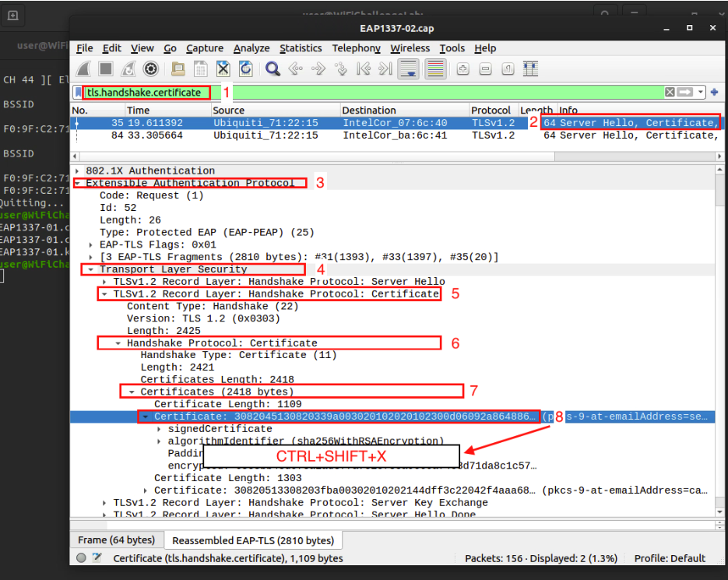Start capturing packets with shark fin icon
Viewport: 728px width, 580px height.
[x=83, y=69]
